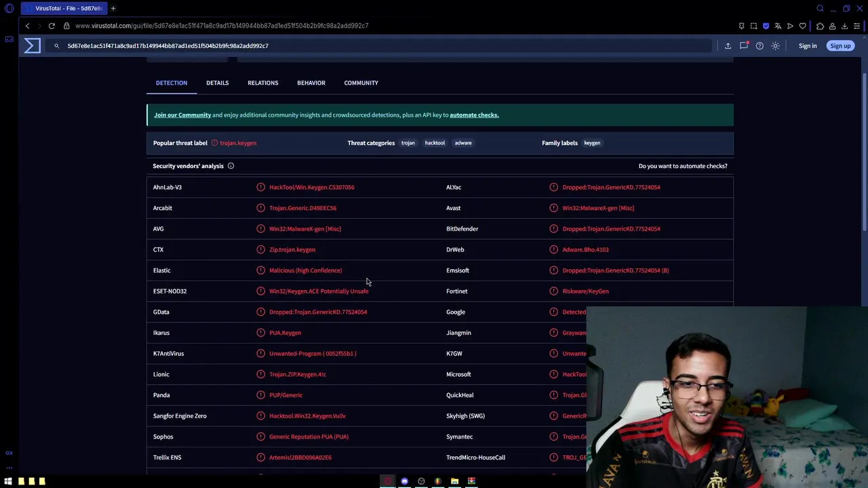
Task: Click the trojan.keygen threat label
Action: 238,143
